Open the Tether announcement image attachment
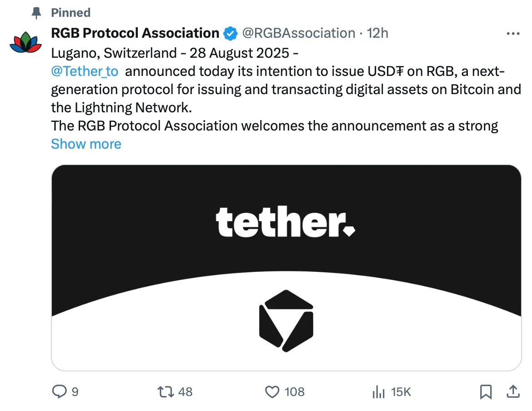The image size is (532, 411). coord(286,267)
